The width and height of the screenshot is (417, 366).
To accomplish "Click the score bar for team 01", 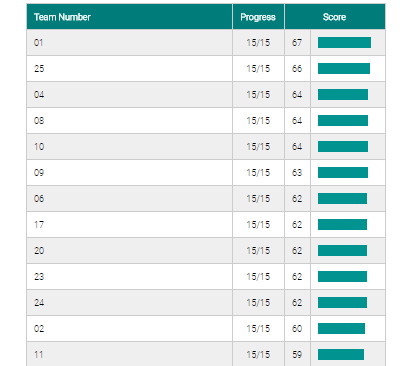I will tap(344, 42).
